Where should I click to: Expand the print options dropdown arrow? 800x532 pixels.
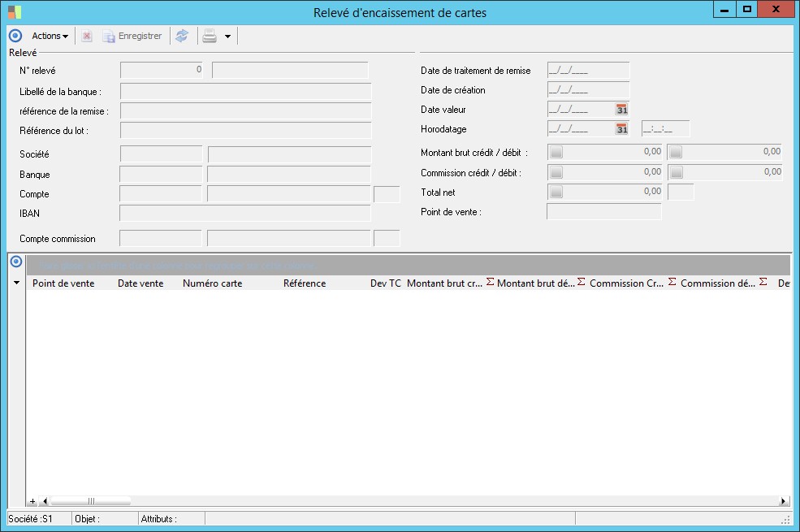click(x=227, y=37)
